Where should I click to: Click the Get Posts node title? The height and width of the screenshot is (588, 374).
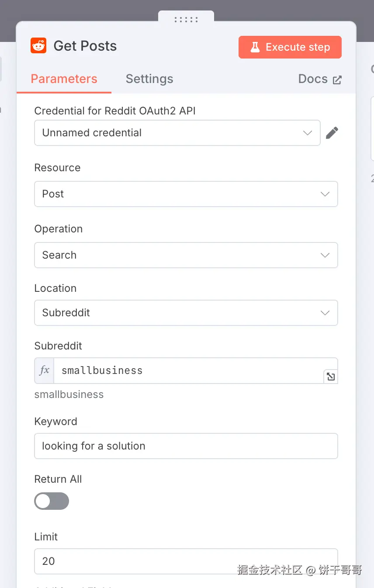coord(85,46)
